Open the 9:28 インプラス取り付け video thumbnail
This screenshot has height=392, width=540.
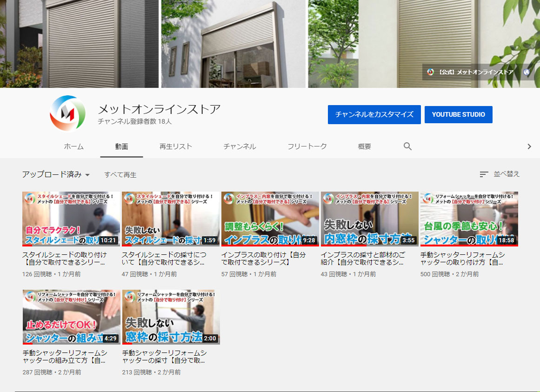[270, 219]
